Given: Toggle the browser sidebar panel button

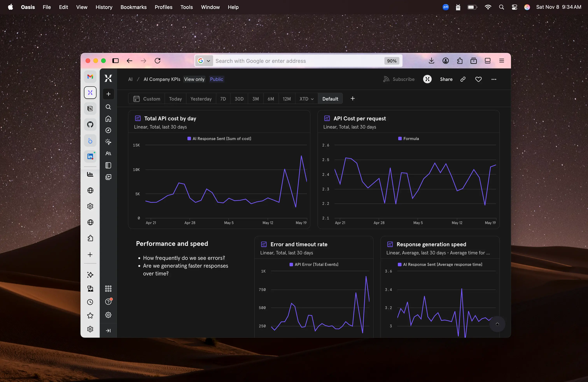Looking at the screenshot, I should click(x=116, y=61).
